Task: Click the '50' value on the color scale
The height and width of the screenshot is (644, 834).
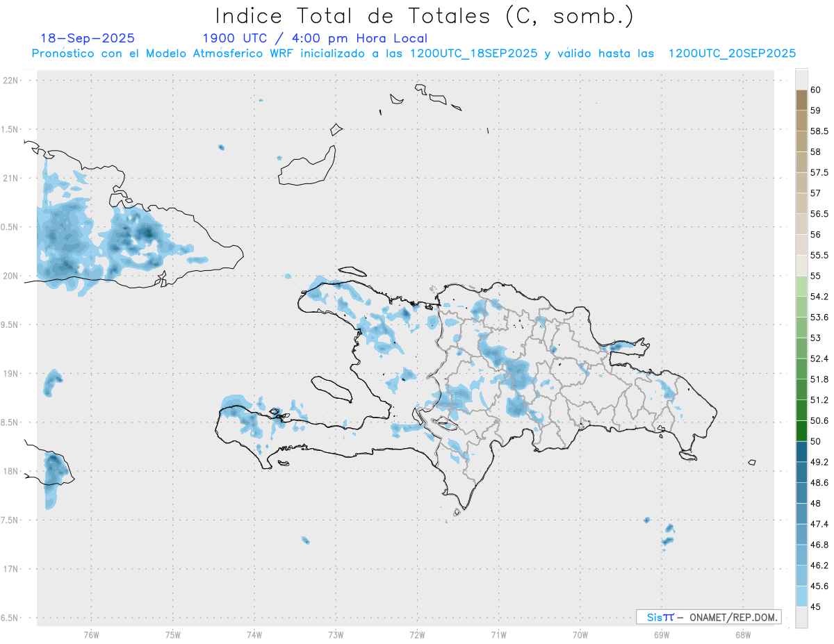Action: [816, 441]
